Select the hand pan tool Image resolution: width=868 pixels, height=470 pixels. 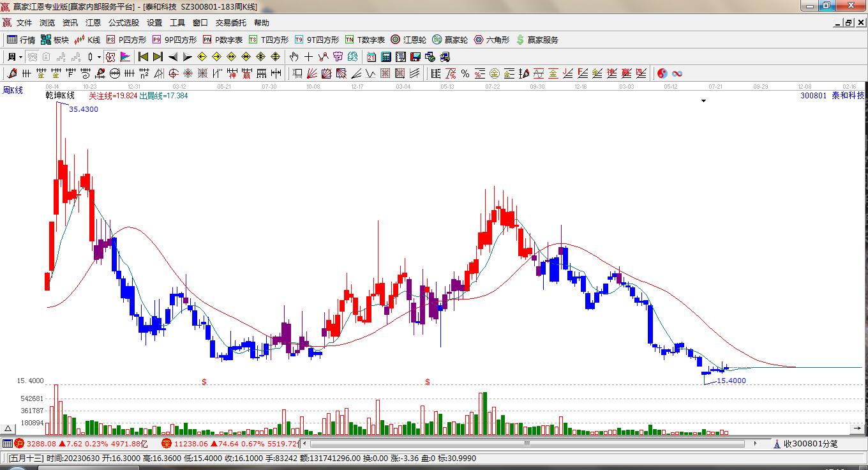294,57
